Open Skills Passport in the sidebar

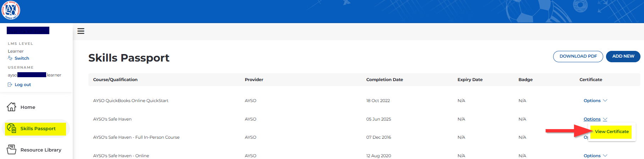[x=38, y=129]
